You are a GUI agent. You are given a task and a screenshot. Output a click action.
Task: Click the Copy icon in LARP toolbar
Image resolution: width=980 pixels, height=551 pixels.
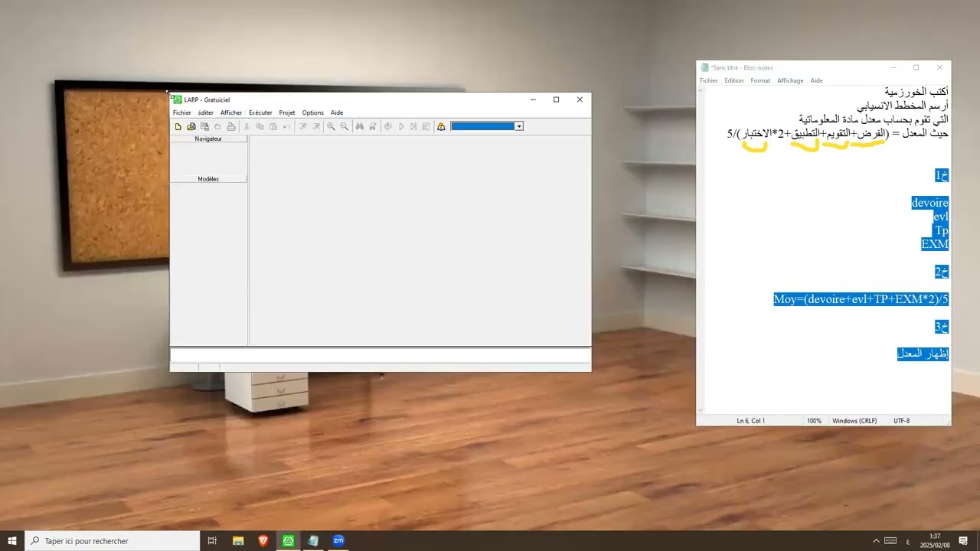point(260,126)
